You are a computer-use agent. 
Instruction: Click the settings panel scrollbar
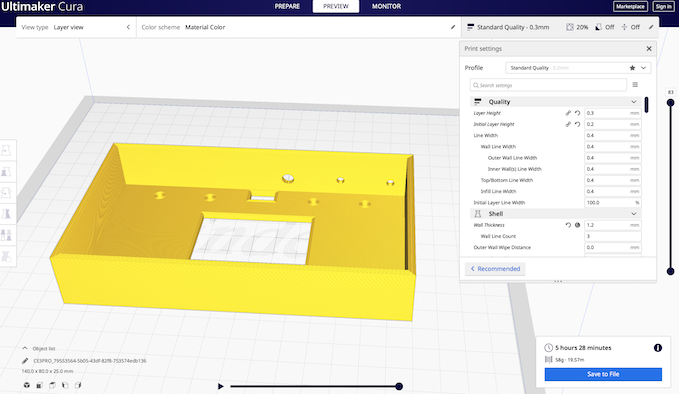tap(646, 105)
